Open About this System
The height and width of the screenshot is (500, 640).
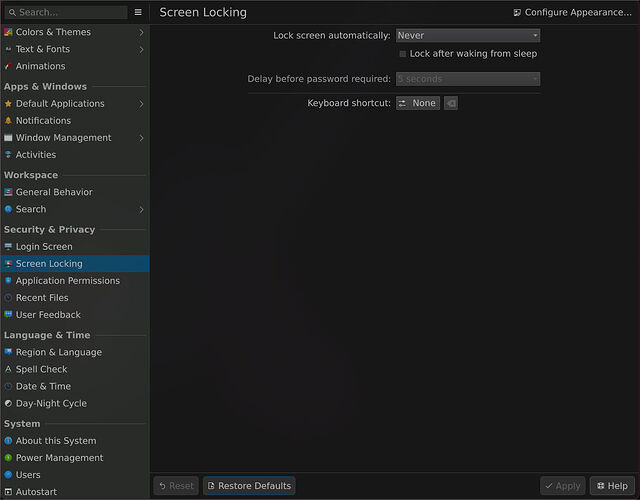coord(75,441)
